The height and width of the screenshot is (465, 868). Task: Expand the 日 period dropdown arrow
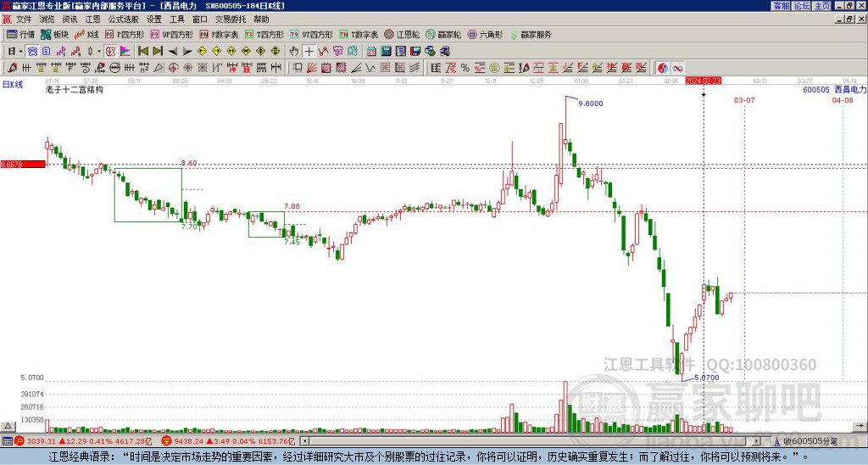pyautogui.click(x=20, y=52)
